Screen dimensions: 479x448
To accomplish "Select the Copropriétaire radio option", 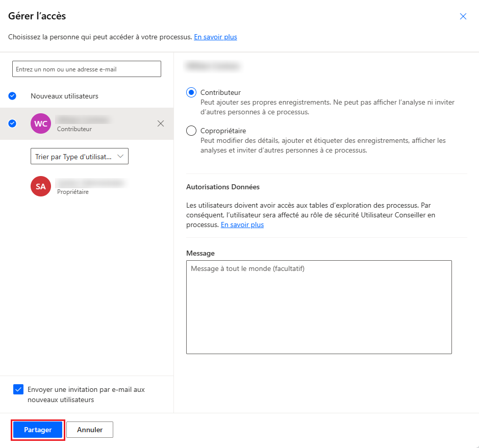I will 191,131.
